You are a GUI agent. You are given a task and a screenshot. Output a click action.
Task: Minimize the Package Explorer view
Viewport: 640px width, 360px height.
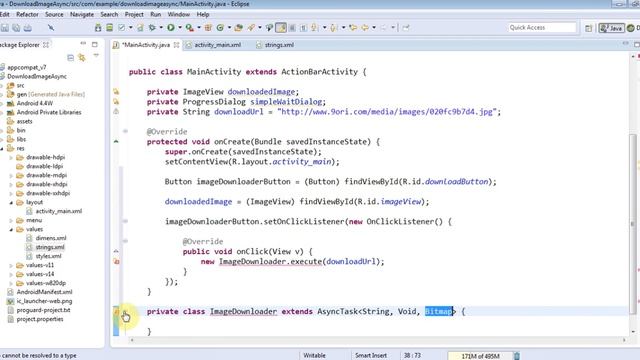tap(83, 43)
